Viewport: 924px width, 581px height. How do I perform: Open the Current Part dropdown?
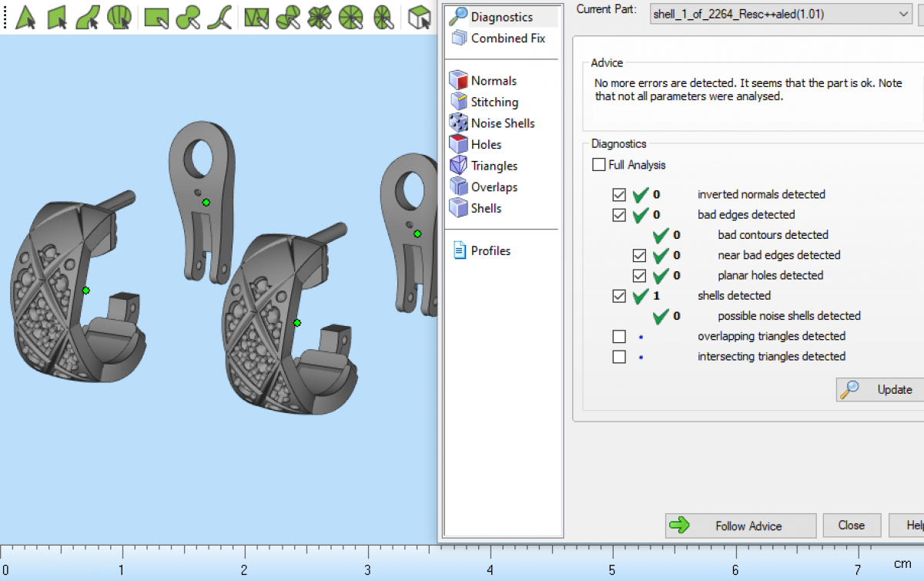[x=903, y=14]
